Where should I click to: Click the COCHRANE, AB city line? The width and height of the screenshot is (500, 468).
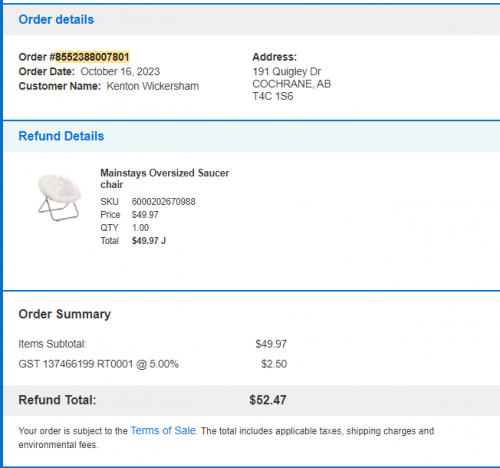click(x=291, y=84)
